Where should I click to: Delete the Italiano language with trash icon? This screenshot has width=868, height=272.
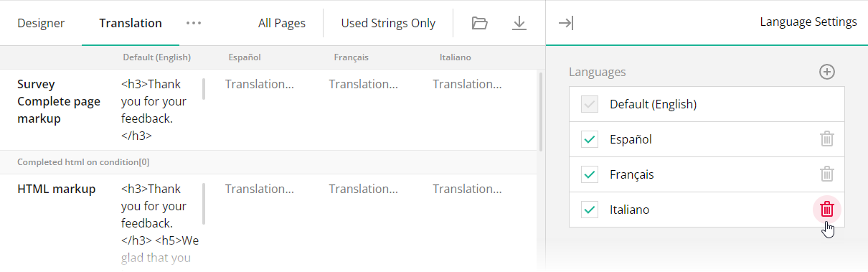[x=827, y=210]
